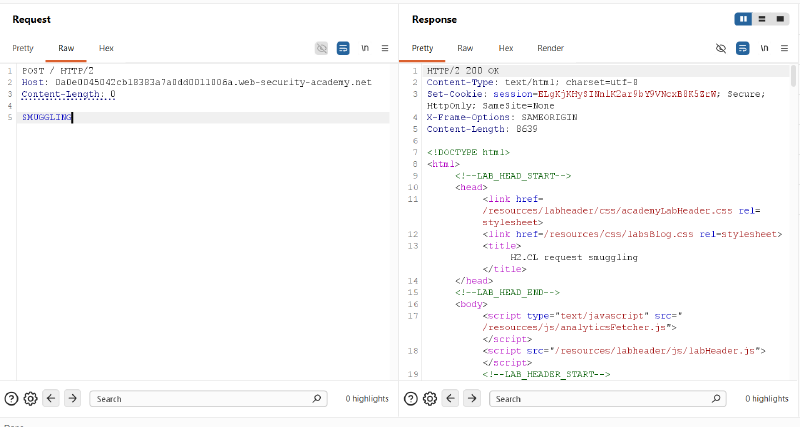Click the 'Response' panel heading
This screenshot has width=800, height=427.
434,19
